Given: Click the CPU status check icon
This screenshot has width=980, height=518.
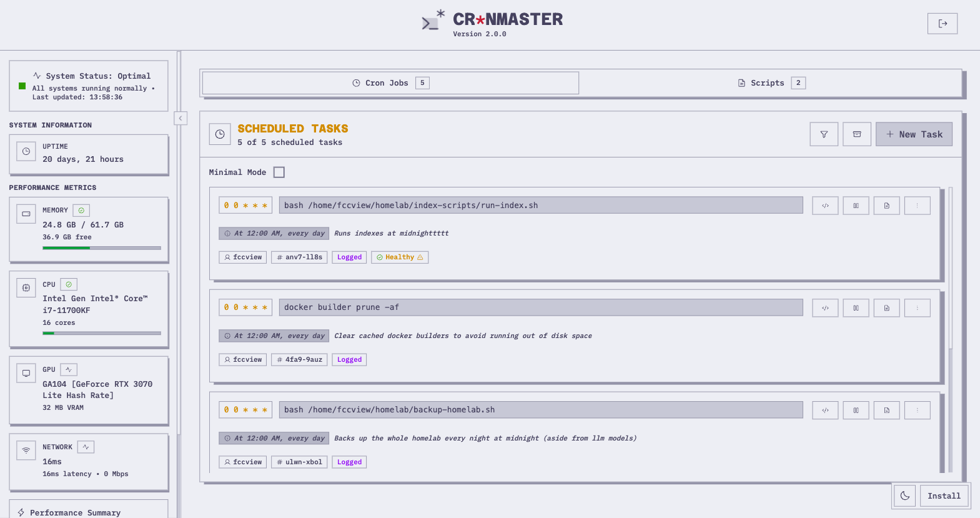Looking at the screenshot, I should click(x=69, y=284).
